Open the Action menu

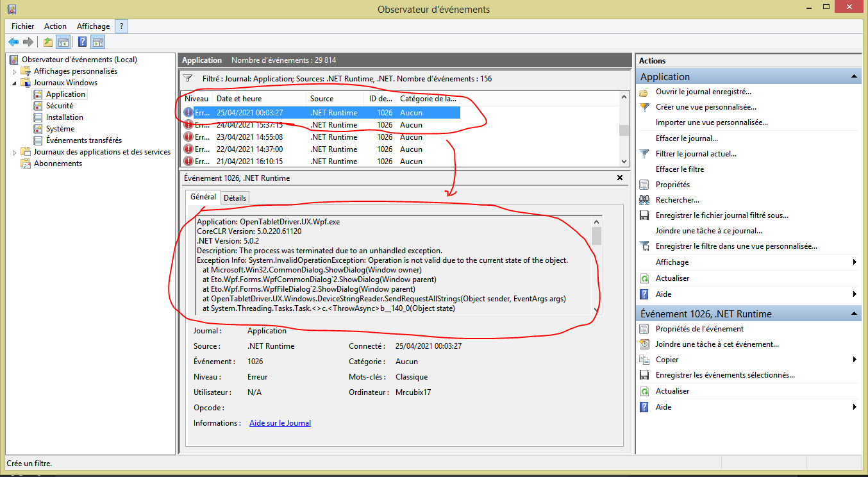click(x=55, y=26)
